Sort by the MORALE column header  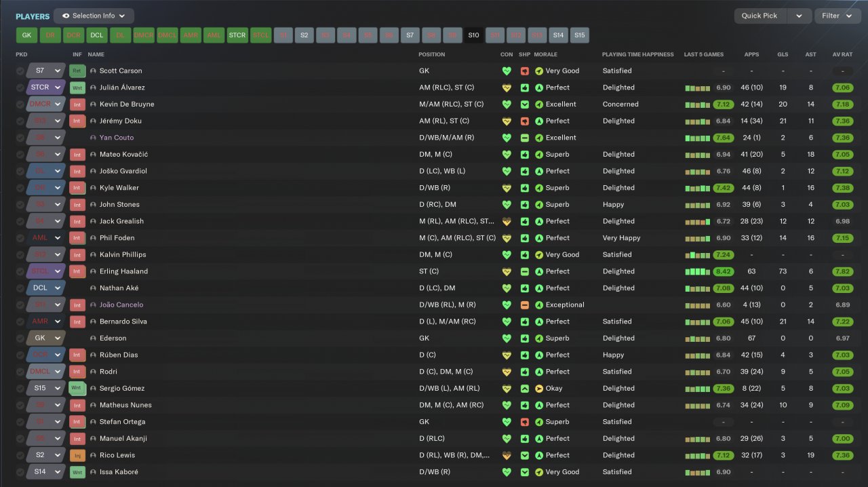coord(545,54)
